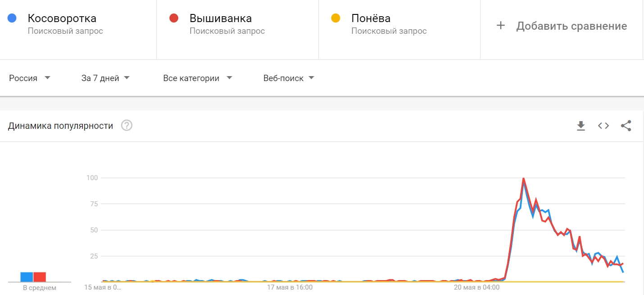Download the popularity dynamics chart as CSV

[581, 126]
